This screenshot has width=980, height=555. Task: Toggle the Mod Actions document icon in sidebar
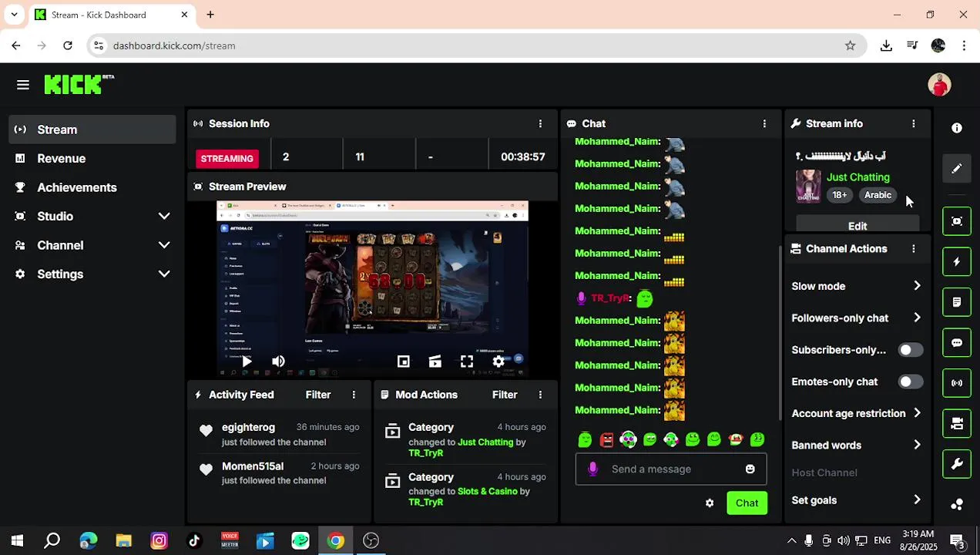coord(957,302)
